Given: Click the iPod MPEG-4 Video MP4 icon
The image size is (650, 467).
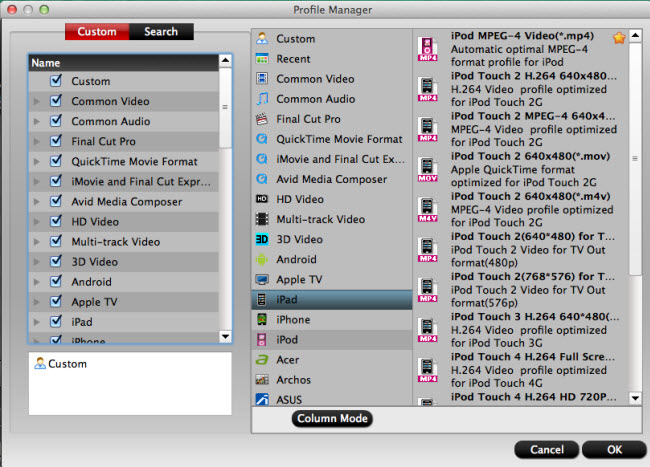Looking at the screenshot, I should (427, 49).
